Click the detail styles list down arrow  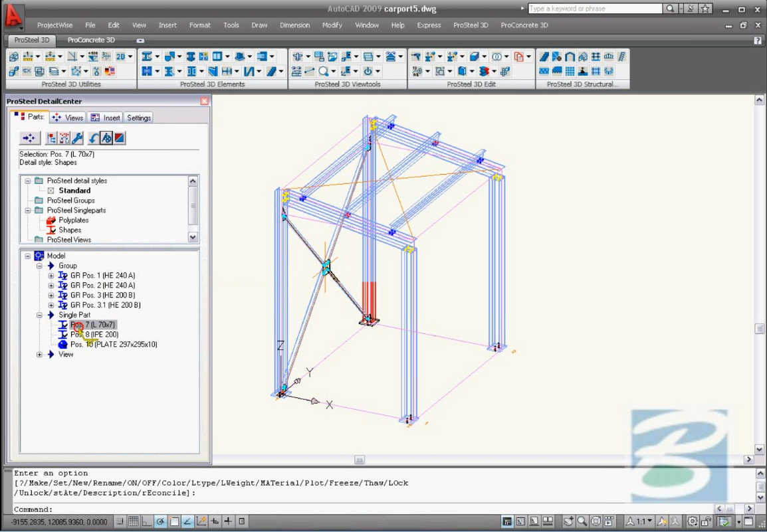pos(193,238)
